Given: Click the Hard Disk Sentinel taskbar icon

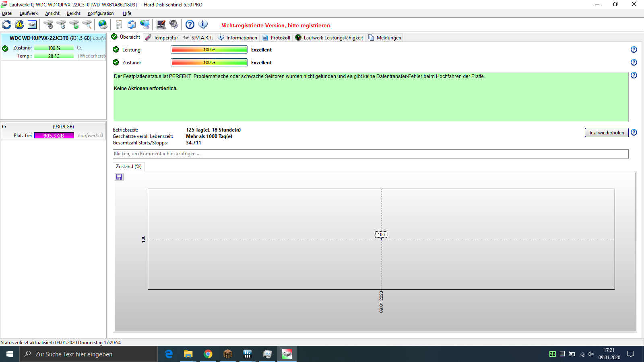Looking at the screenshot, I should [287, 354].
